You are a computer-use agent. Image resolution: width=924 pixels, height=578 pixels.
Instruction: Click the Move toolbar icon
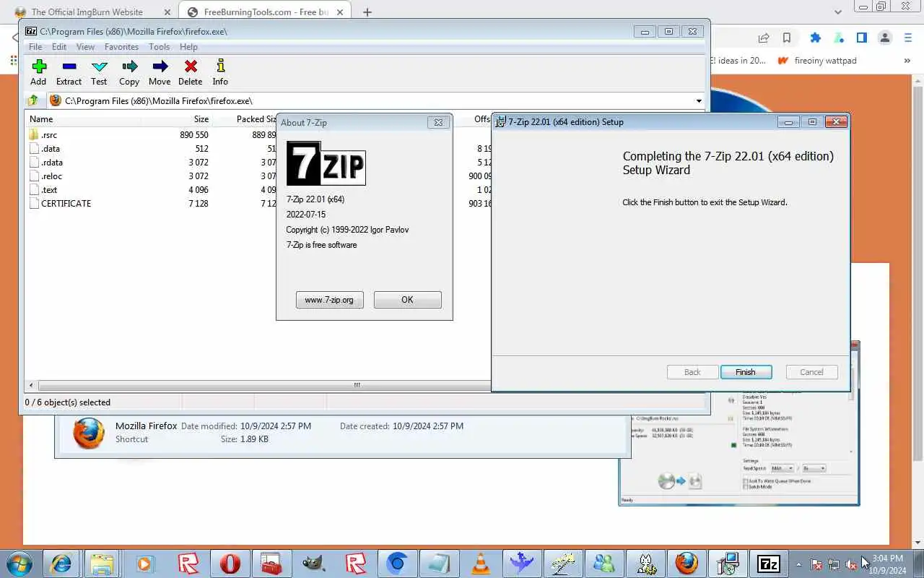click(160, 72)
